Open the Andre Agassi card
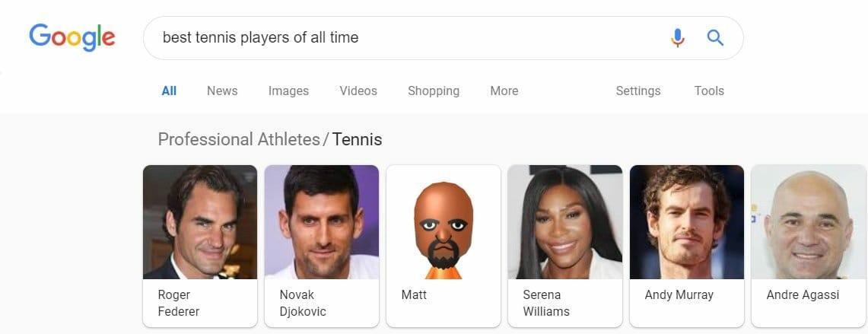Screen dimensions: 868x334 point(809,246)
